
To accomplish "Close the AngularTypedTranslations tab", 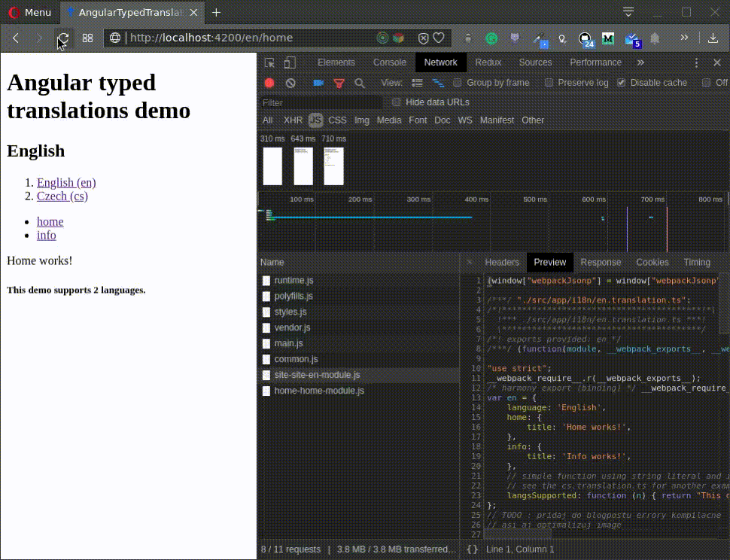I will 194,13.
